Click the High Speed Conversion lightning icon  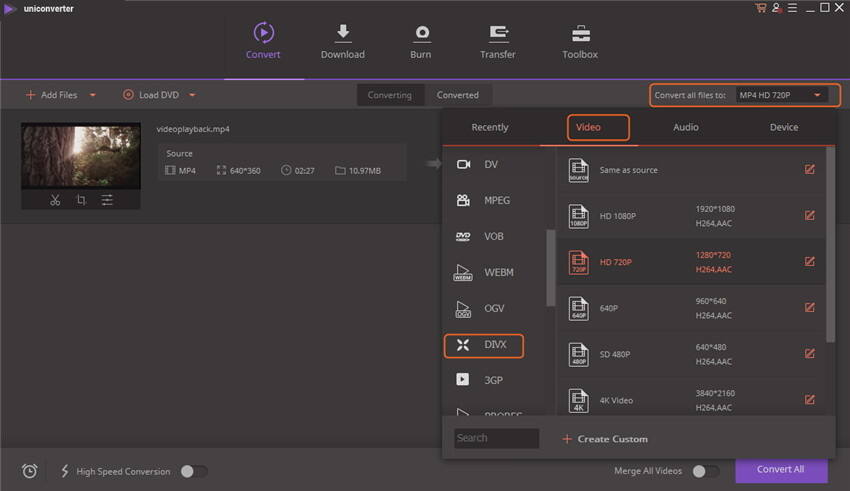[65, 471]
